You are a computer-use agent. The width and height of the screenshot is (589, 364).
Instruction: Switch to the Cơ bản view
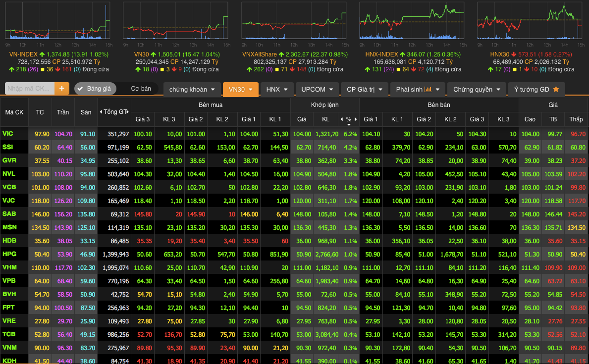(141, 89)
